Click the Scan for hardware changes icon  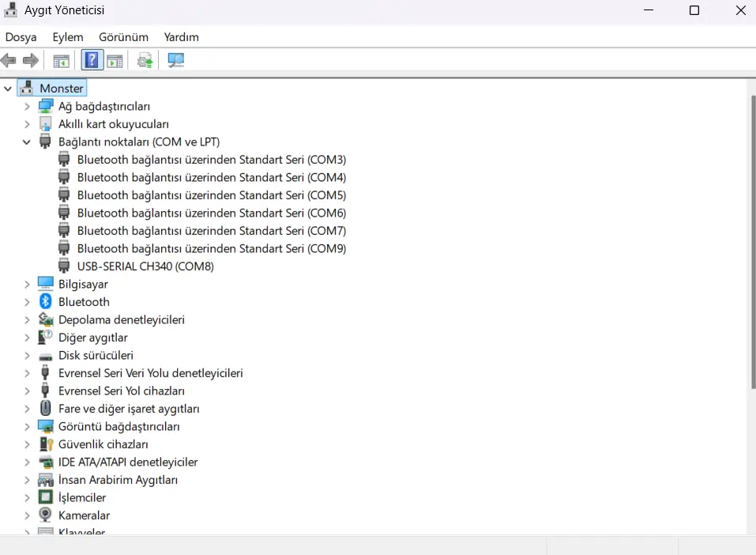[175, 60]
